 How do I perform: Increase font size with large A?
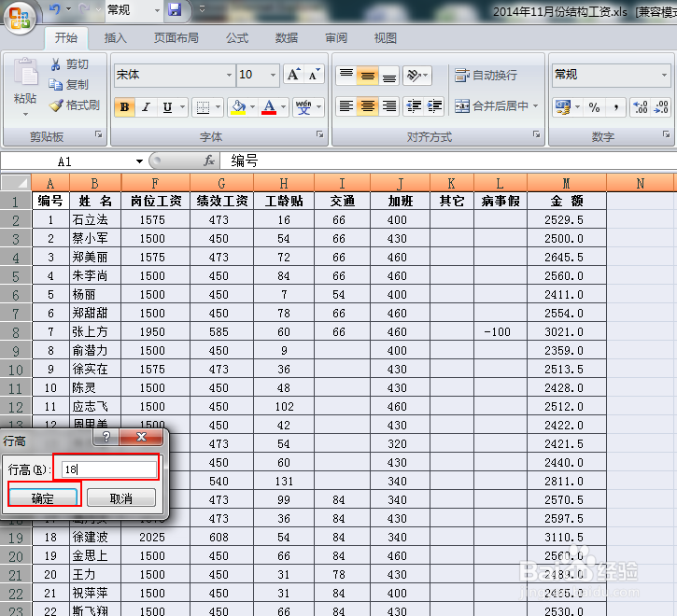293,75
